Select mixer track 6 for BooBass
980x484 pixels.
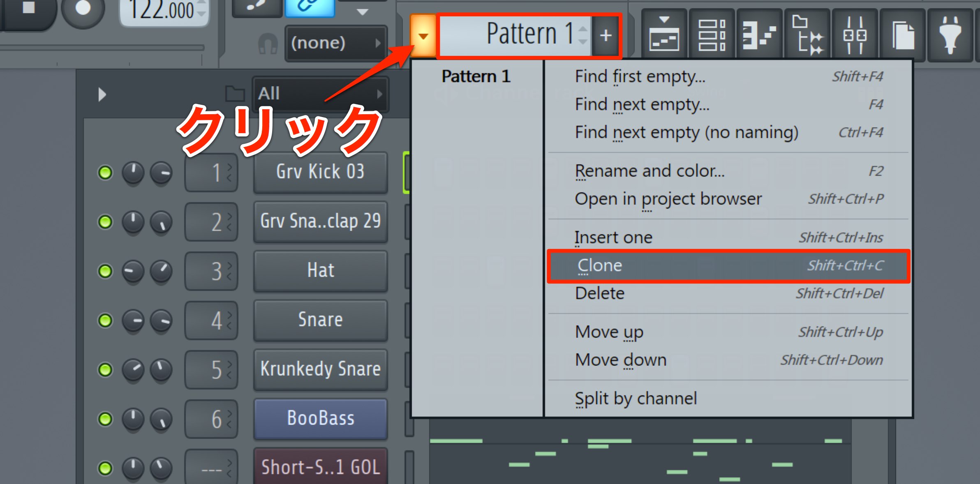tap(211, 419)
